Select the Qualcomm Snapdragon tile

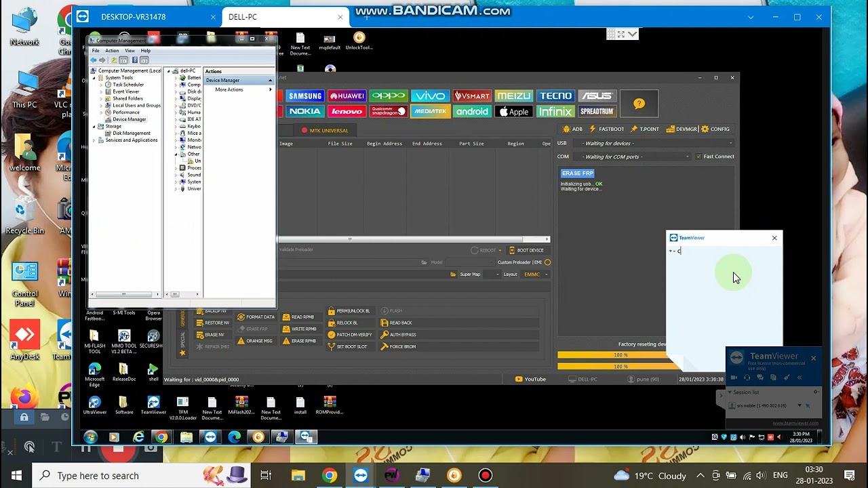389,111
